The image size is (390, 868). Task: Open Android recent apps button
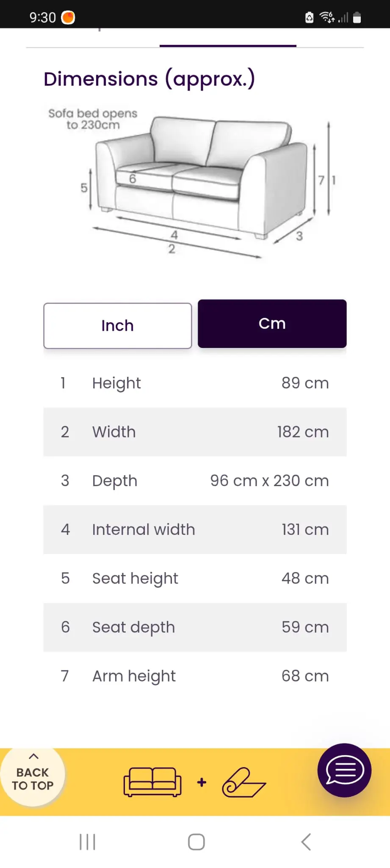(x=87, y=842)
